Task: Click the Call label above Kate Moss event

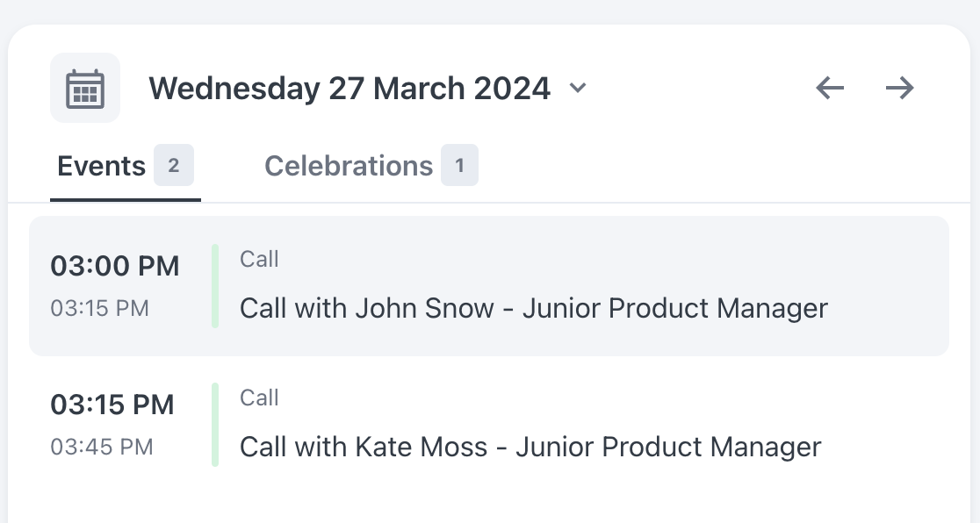Action: 259,398
